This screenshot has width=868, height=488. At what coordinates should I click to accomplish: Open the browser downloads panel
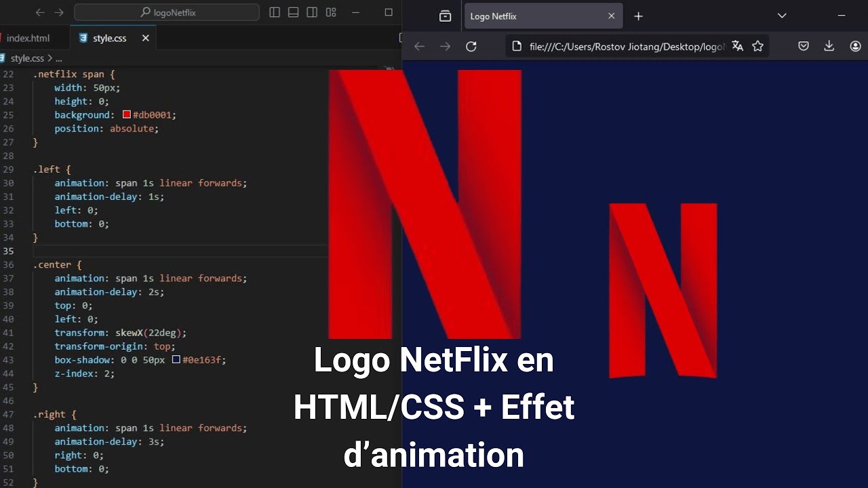coord(829,46)
